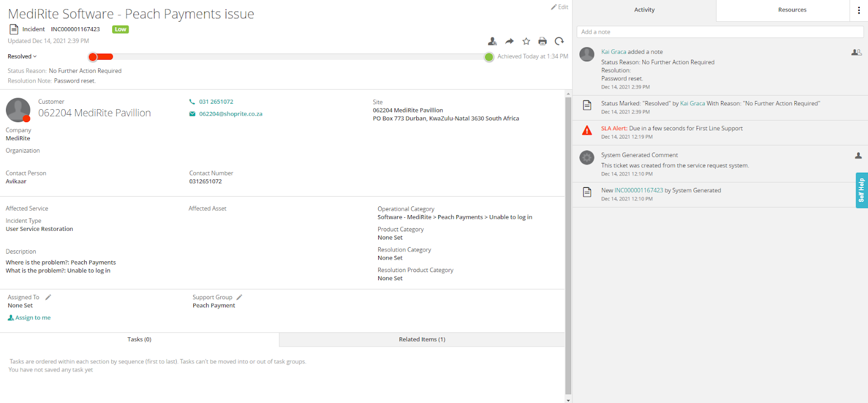Click the Low priority badge
The image size is (868, 403).
coord(120,29)
